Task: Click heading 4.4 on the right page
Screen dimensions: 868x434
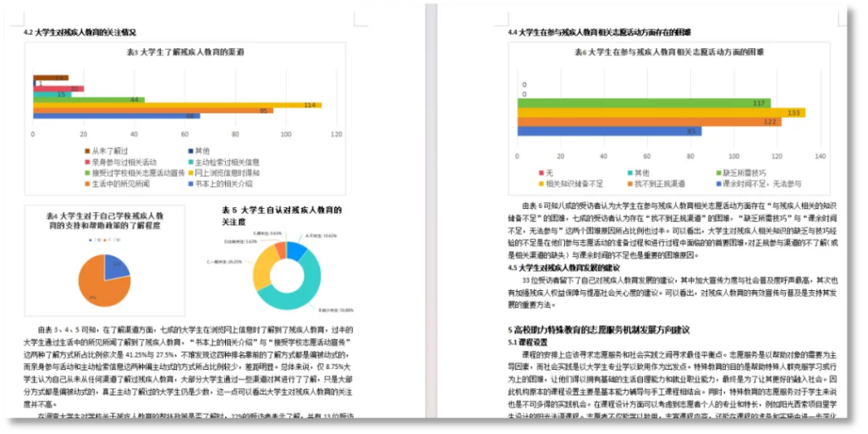Action: (x=599, y=32)
